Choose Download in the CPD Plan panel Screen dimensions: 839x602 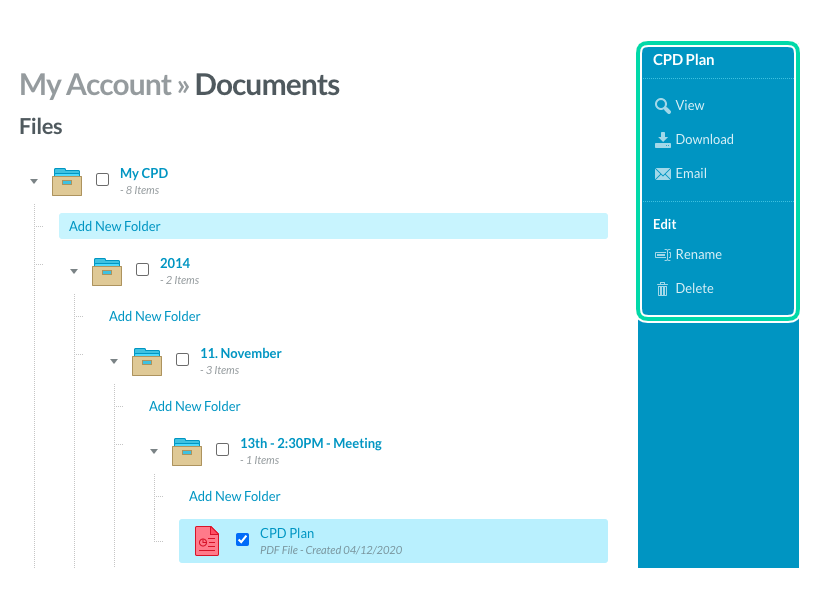(704, 139)
